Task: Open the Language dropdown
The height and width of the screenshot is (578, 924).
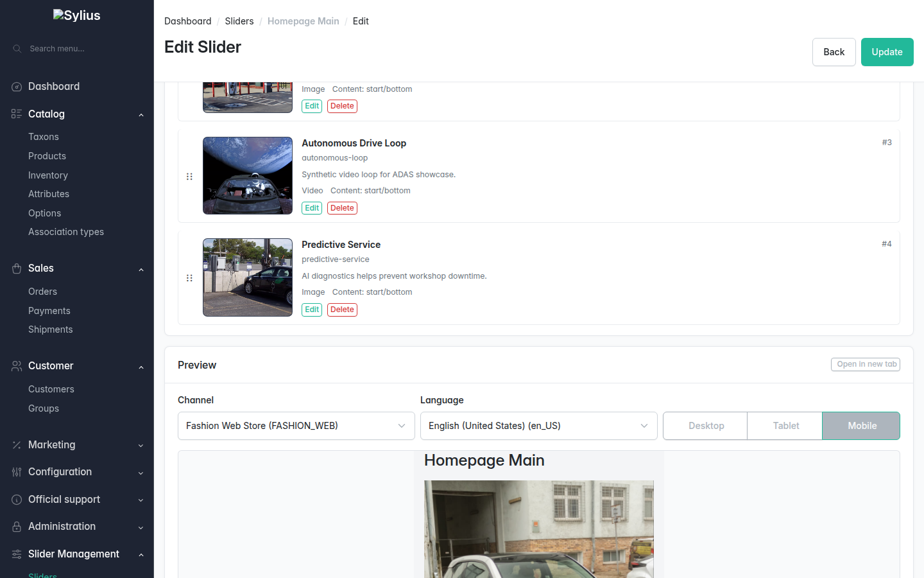Action: point(539,426)
